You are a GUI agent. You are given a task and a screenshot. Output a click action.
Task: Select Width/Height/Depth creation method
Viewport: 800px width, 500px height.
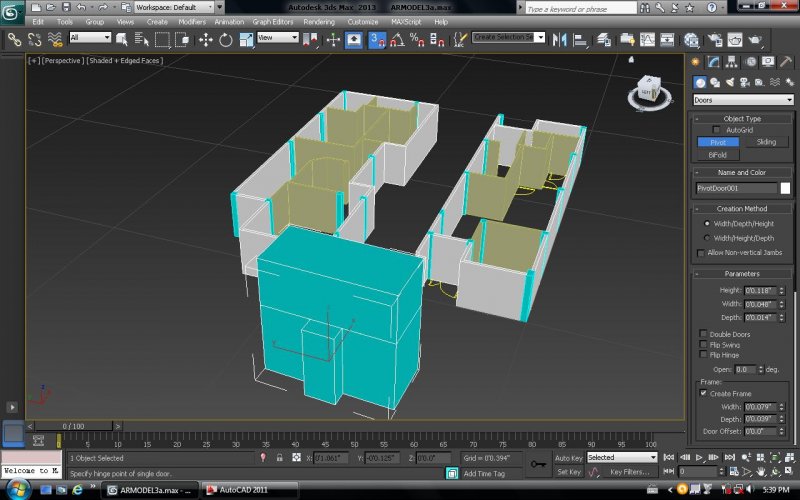point(707,238)
